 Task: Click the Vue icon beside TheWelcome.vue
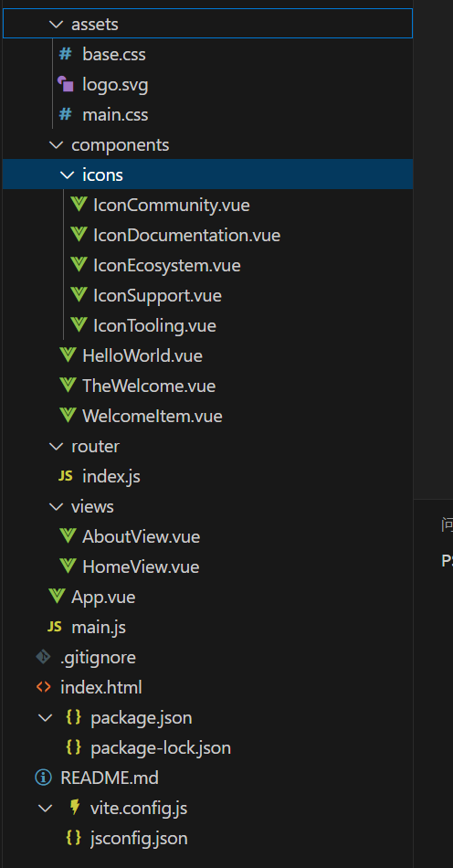coord(68,386)
